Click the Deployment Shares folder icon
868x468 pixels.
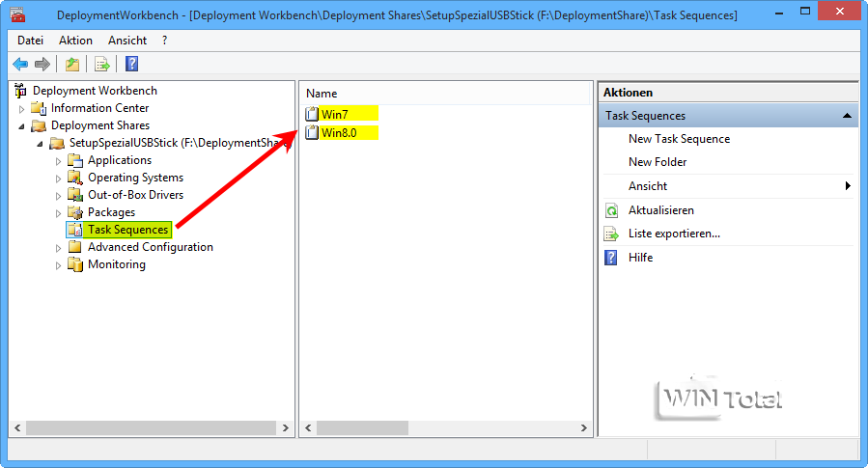coord(39,125)
